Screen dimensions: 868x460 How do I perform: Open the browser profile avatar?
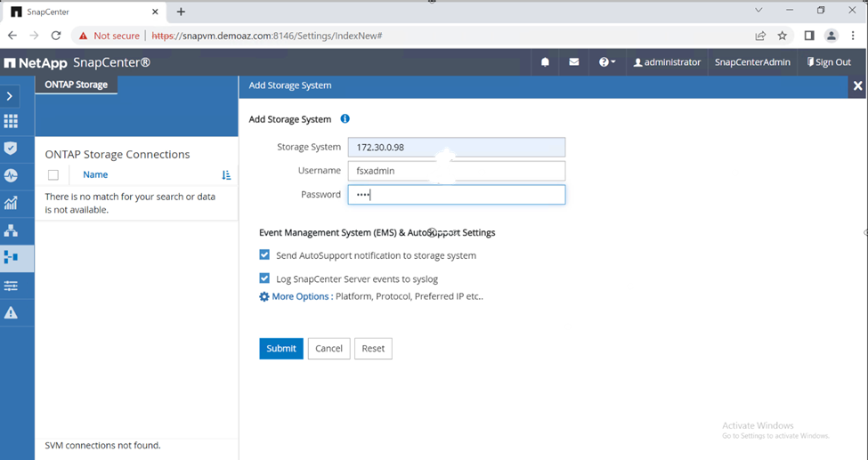831,36
